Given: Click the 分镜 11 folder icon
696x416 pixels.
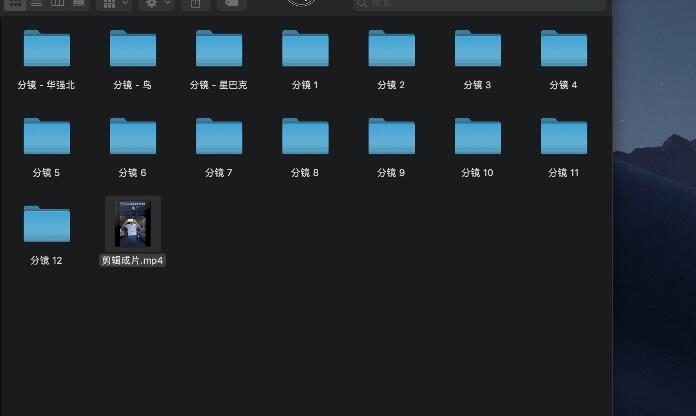Looking at the screenshot, I should click(564, 136).
